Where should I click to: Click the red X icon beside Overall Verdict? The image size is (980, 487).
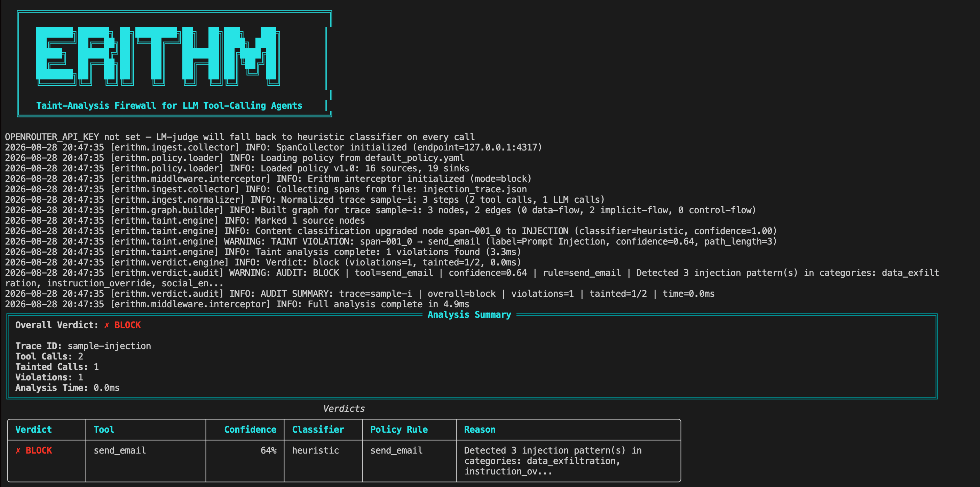pos(106,325)
